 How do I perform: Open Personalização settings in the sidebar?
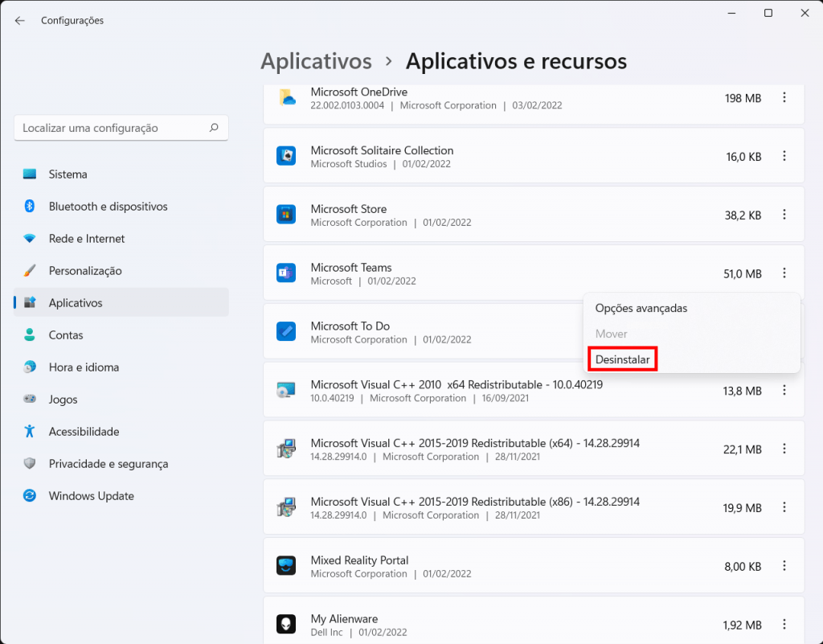(x=85, y=271)
